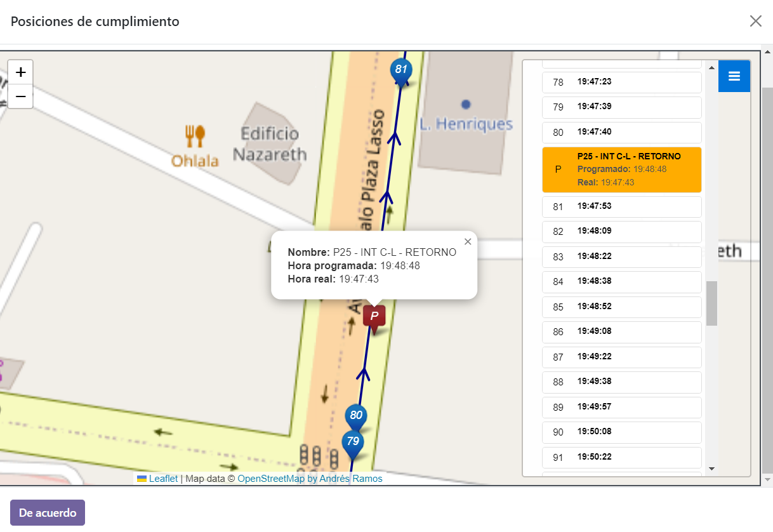Open the Leaflet link

[x=163, y=479]
